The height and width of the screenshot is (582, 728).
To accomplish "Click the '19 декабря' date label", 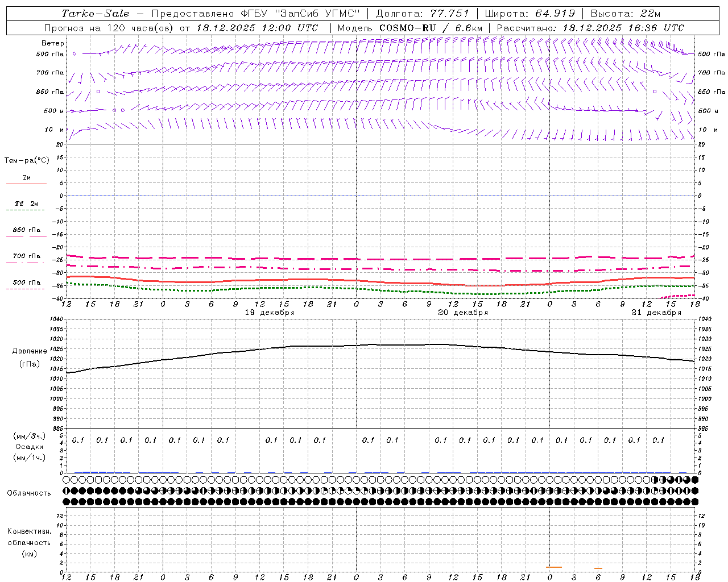I will (270, 313).
